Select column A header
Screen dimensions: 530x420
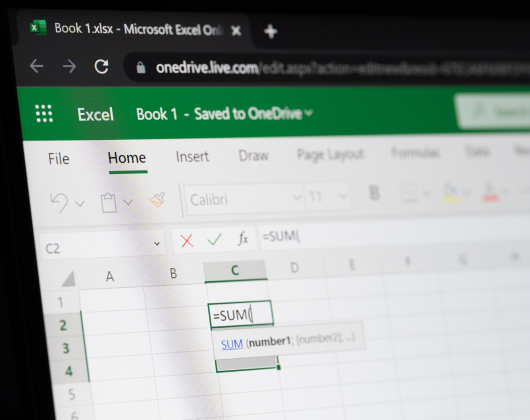coord(110,277)
